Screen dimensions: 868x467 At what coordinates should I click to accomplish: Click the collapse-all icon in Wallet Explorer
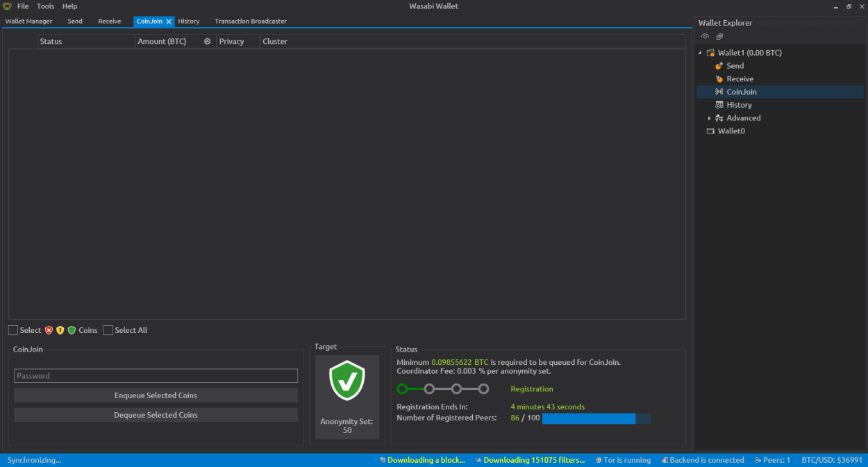point(719,37)
